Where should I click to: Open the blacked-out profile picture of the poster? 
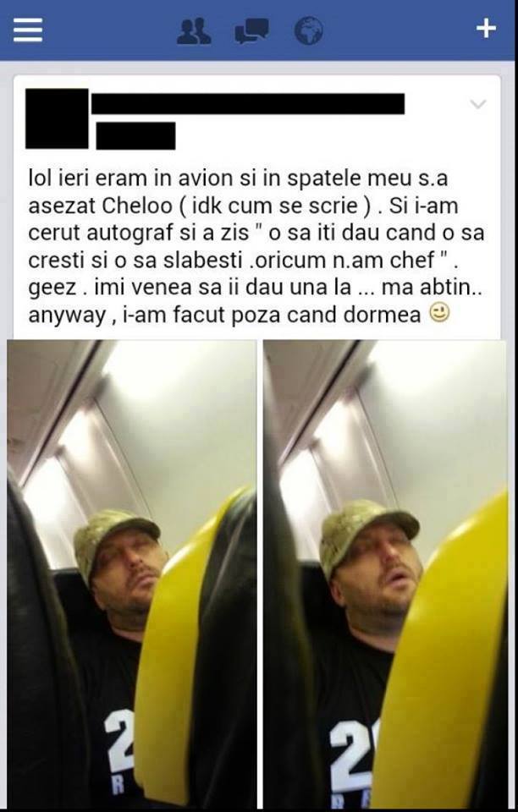tap(57, 118)
